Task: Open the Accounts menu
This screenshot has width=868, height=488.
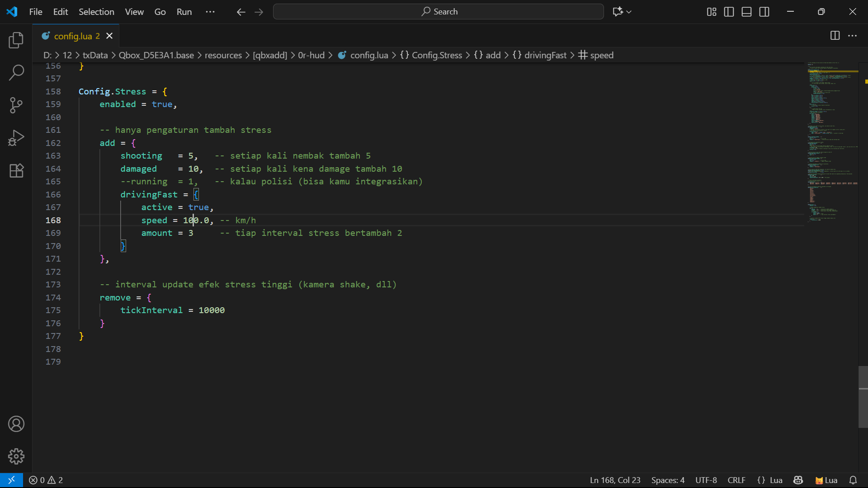Action: click(x=16, y=424)
